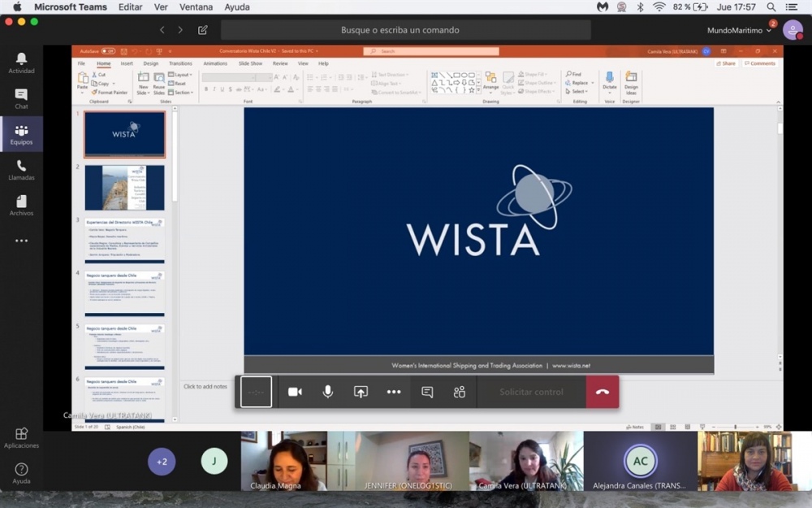Click Comments button in PowerPoint
Viewport: 812px width, 508px height.
[760, 63]
